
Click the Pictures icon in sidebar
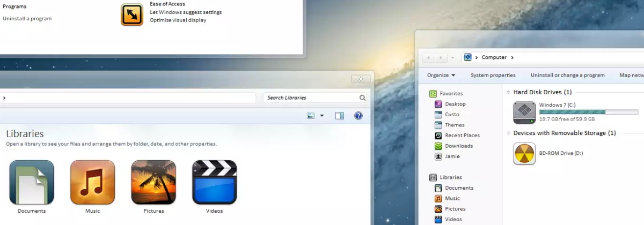[438, 208]
